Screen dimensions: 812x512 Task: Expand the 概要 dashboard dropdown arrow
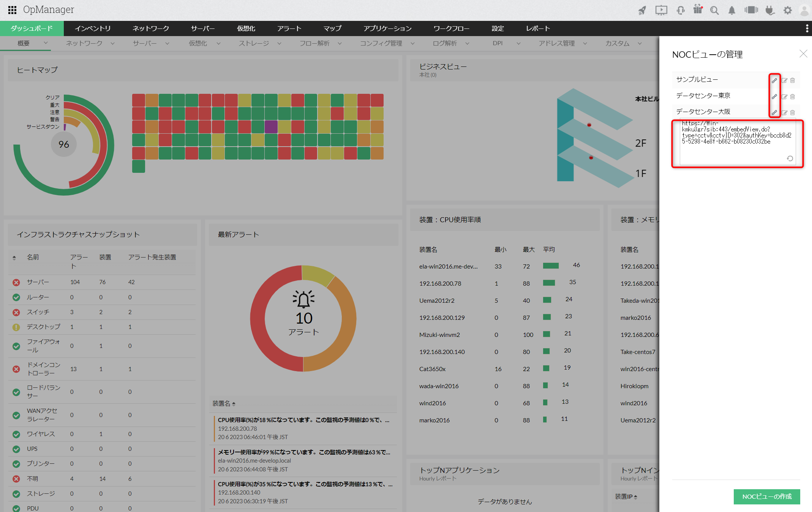pos(46,43)
